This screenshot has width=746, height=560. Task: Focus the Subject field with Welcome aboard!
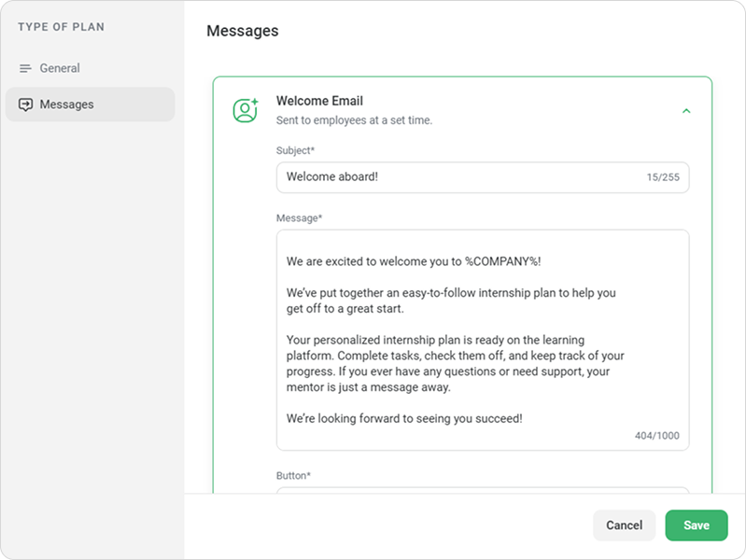pos(483,177)
